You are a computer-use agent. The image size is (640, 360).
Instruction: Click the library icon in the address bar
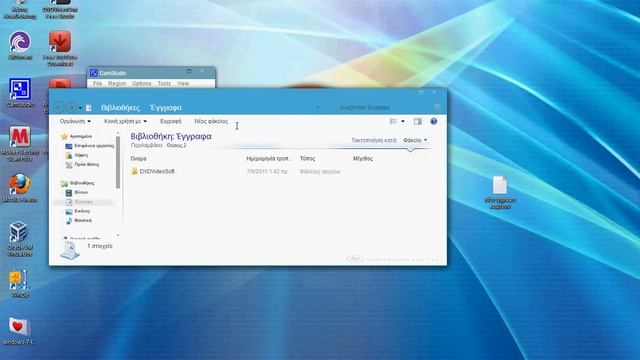(x=89, y=108)
